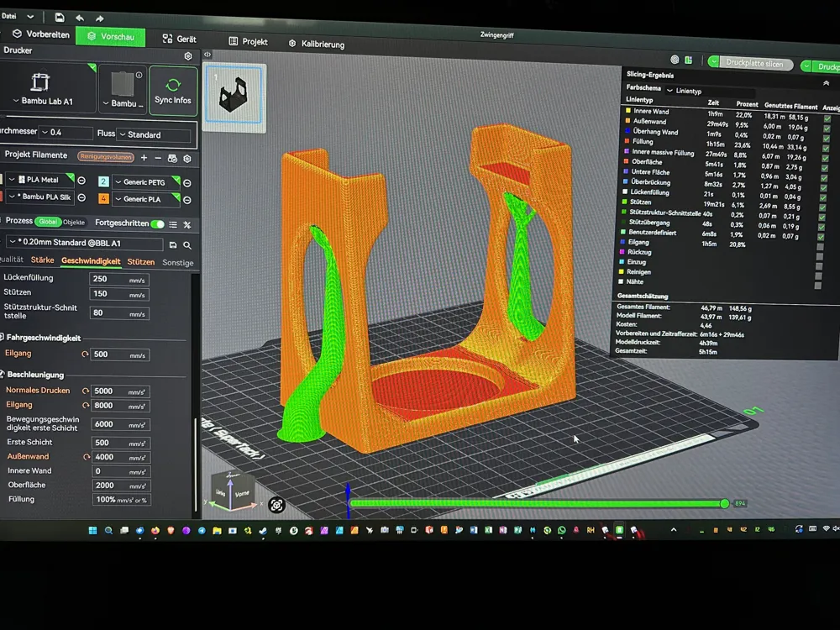This screenshot has height=630, width=840.
Task: Enable visibility of Eilgang lines
Action: tap(820, 247)
